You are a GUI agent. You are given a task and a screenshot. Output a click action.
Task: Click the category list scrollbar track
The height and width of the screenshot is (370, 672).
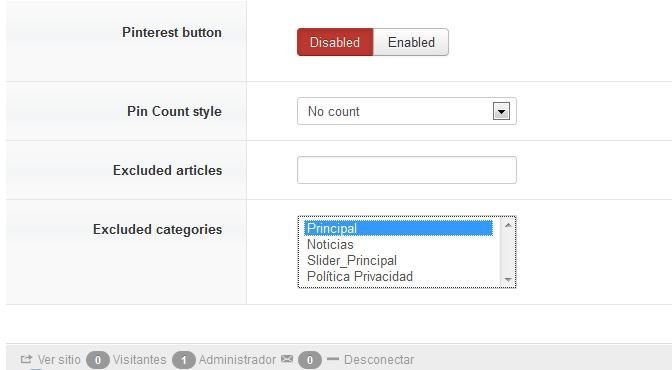508,253
